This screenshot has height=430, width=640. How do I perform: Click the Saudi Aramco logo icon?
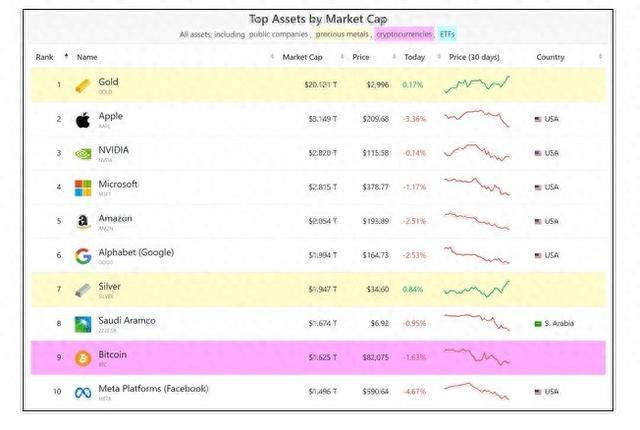tap(83, 323)
